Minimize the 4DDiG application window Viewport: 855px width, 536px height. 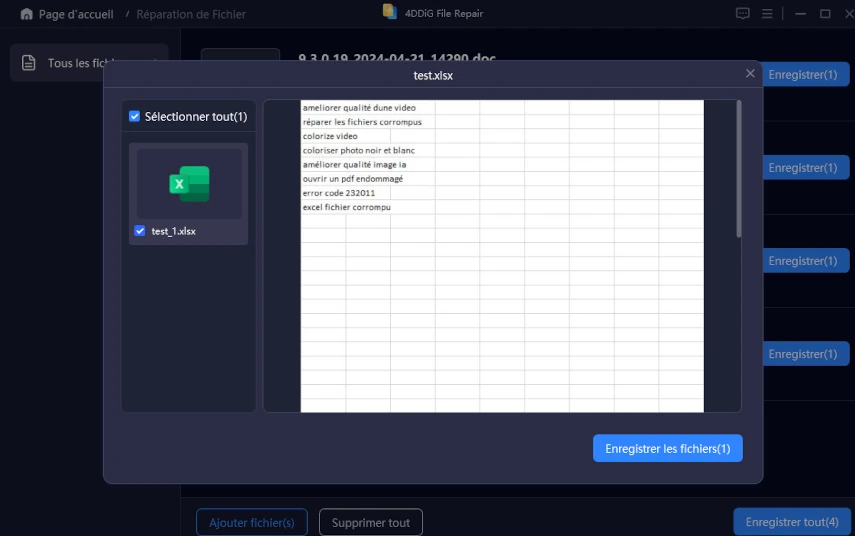[x=796, y=14]
